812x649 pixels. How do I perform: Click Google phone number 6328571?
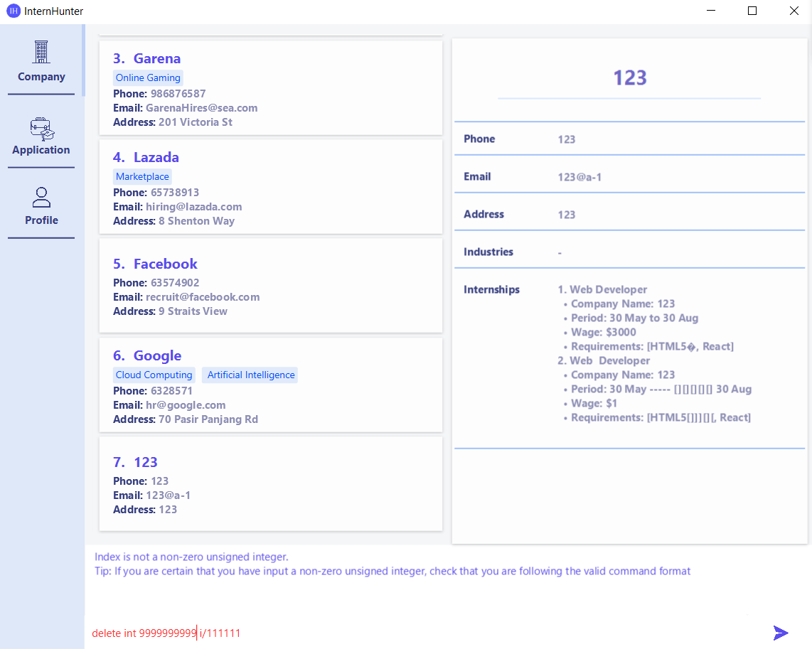(x=171, y=391)
